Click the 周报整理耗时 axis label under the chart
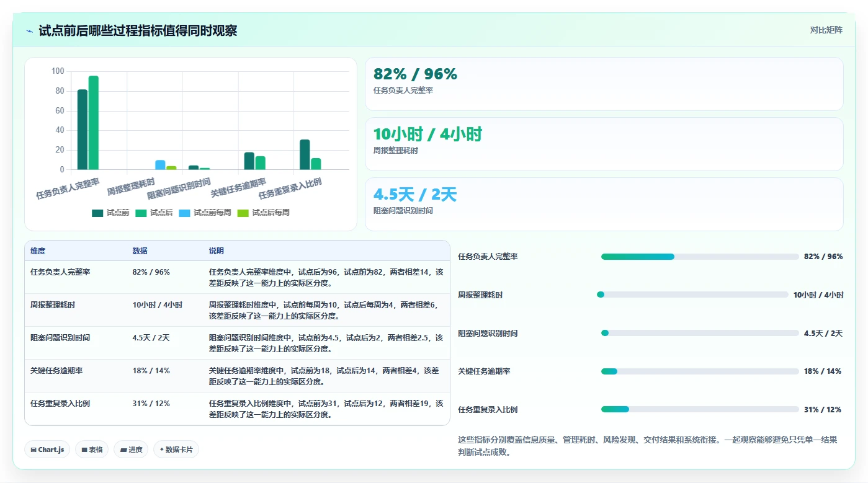Screen dimensions: 868x483 [131, 188]
